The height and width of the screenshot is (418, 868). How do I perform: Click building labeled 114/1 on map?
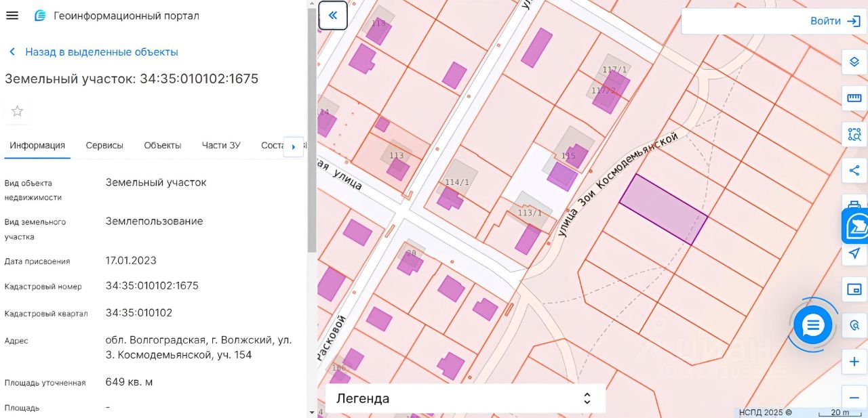[x=449, y=198]
